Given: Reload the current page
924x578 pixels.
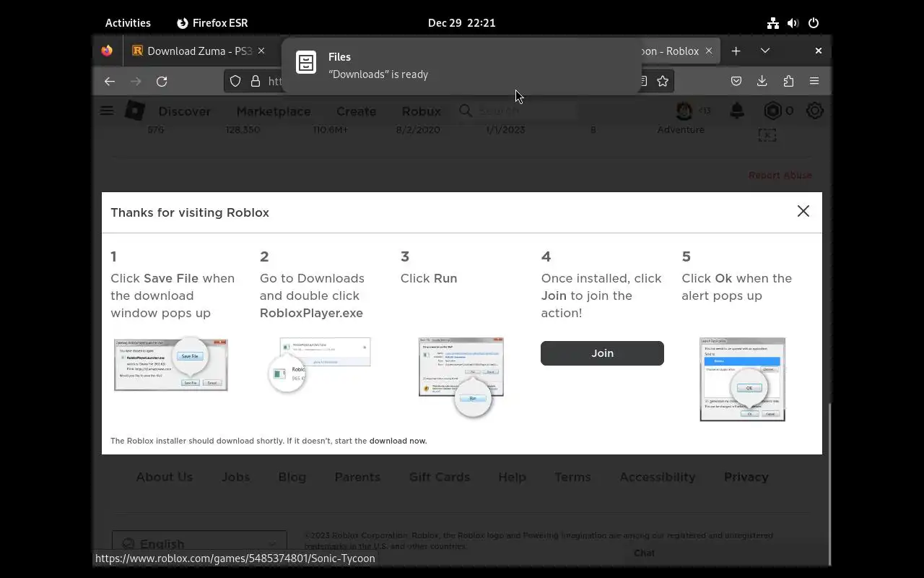Looking at the screenshot, I should (x=162, y=81).
